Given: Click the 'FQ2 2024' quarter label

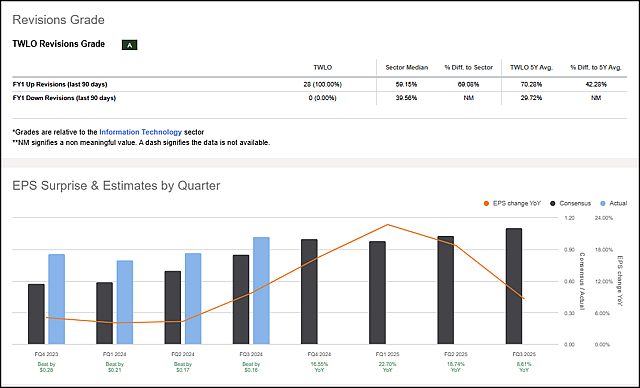Looking at the screenshot, I should 183,354.
